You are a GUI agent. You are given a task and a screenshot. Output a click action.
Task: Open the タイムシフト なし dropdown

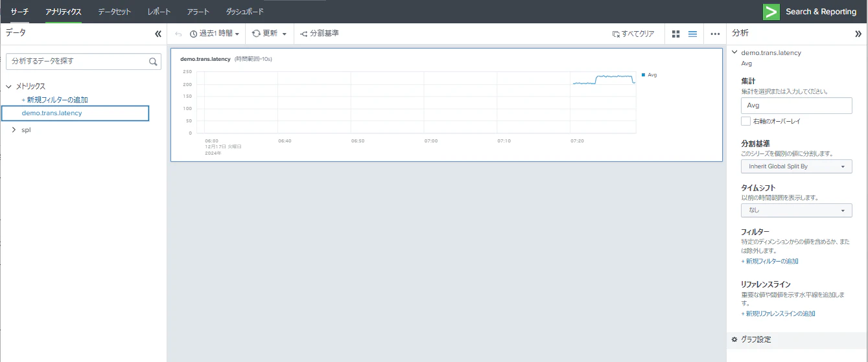[x=796, y=210]
